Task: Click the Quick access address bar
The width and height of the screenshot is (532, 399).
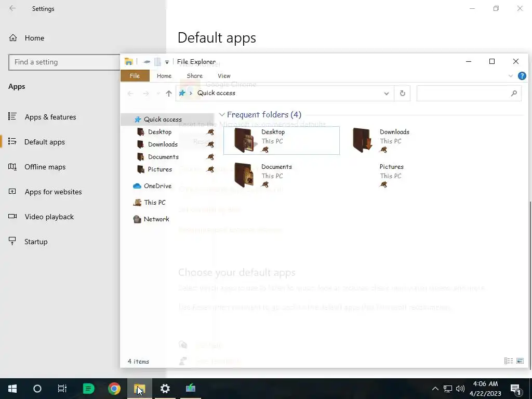Action: coord(284,93)
